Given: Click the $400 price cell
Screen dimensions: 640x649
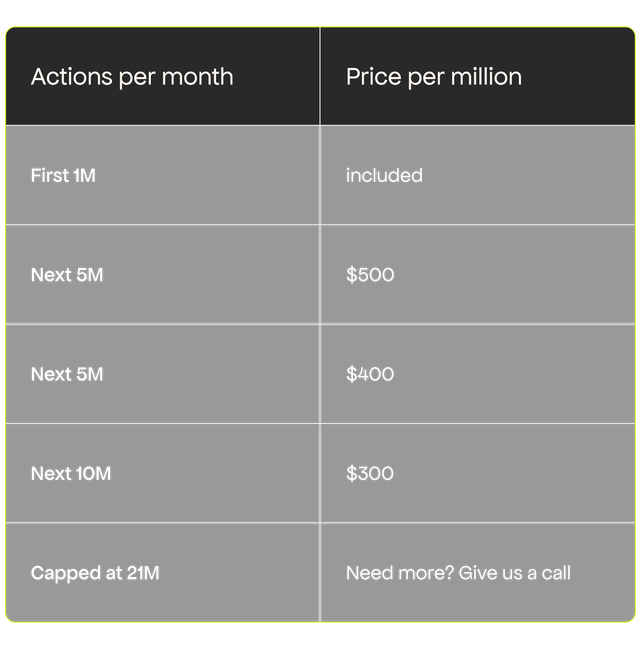Looking at the screenshot, I should [x=370, y=374].
